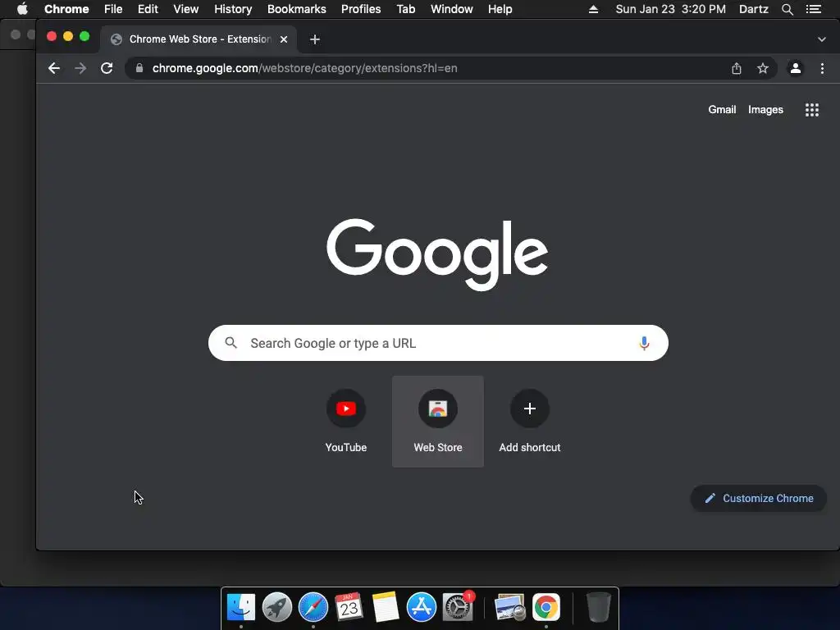
Task: Expand the tab search chevron
Action: point(822,39)
